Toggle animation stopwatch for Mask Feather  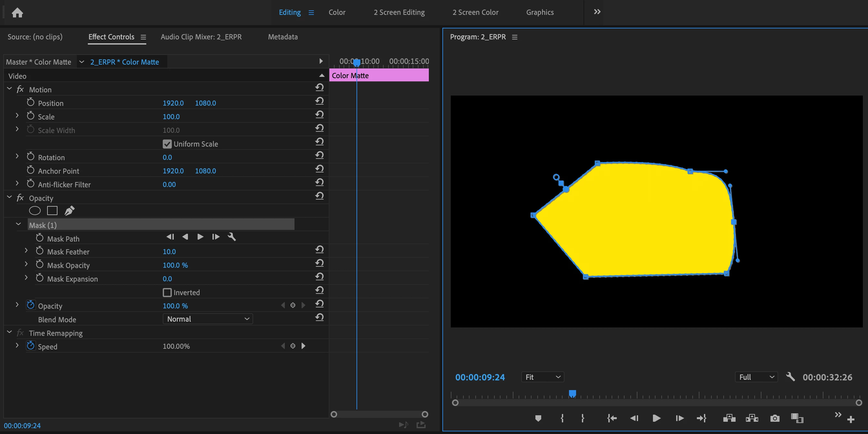pyautogui.click(x=40, y=251)
